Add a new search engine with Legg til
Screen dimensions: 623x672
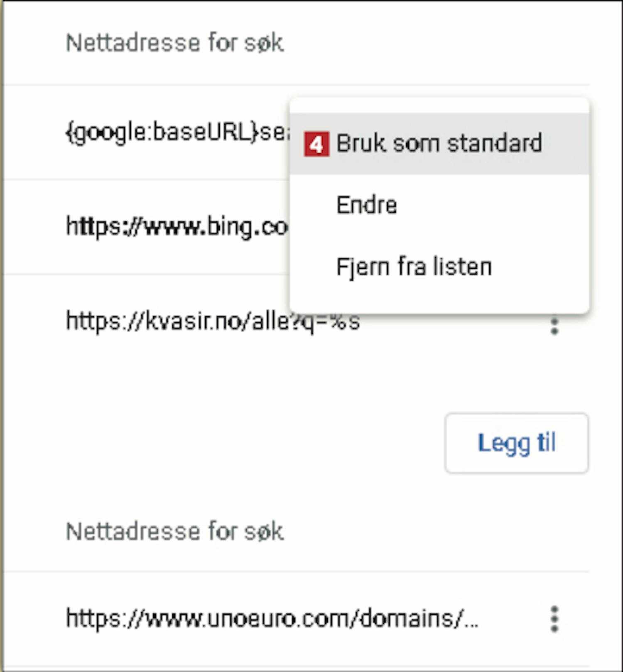click(x=516, y=443)
